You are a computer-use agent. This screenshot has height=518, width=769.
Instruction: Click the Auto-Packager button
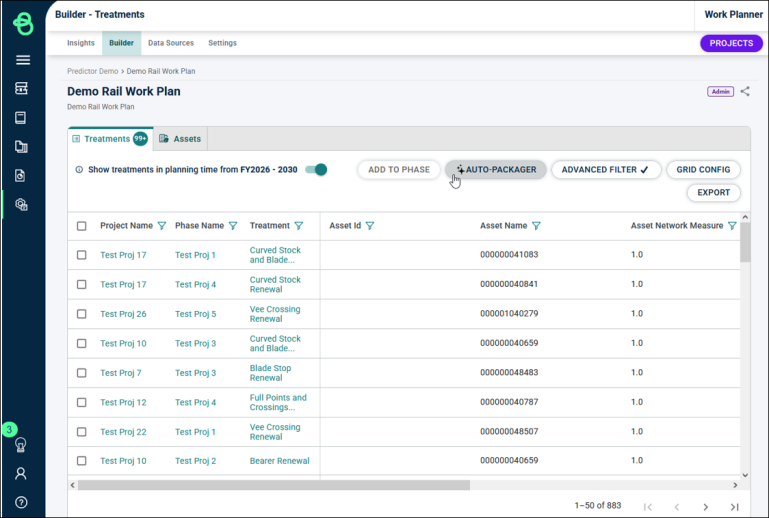pos(496,170)
